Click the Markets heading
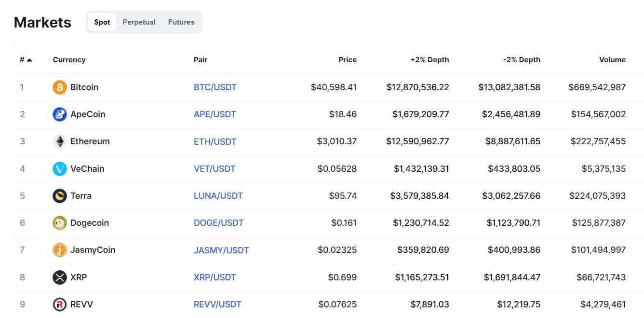 pos(42,22)
